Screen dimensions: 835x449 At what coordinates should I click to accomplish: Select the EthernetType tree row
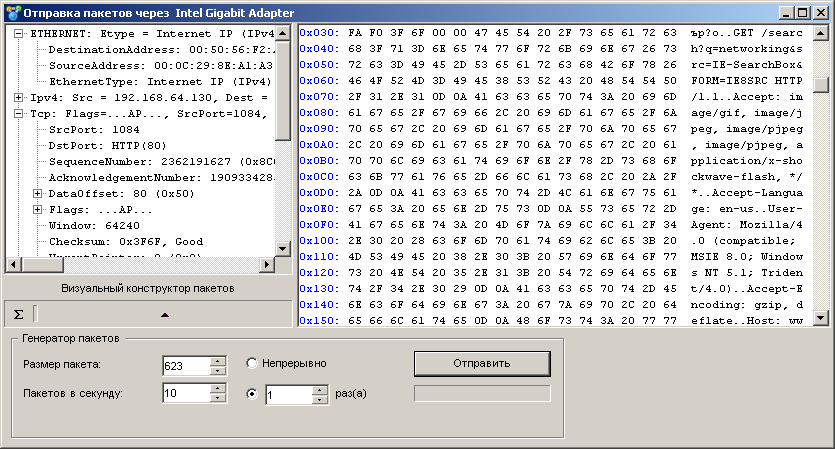click(160, 81)
